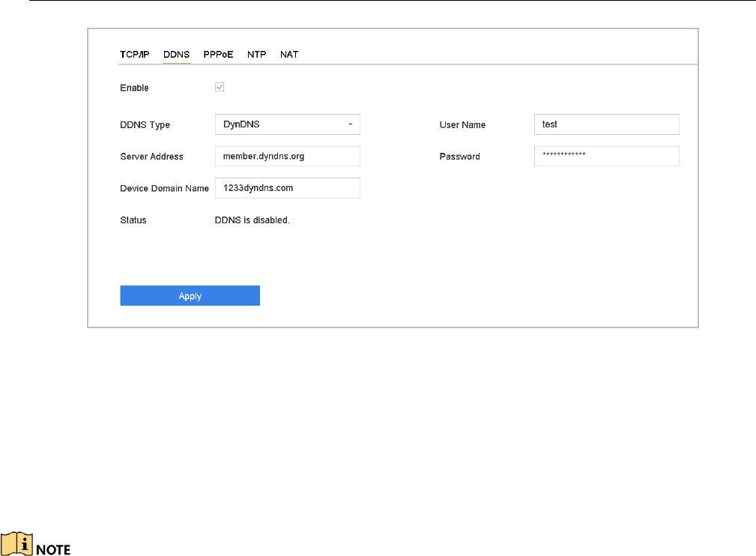Toggle the Enable DDNS checkbox

pos(220,87)
